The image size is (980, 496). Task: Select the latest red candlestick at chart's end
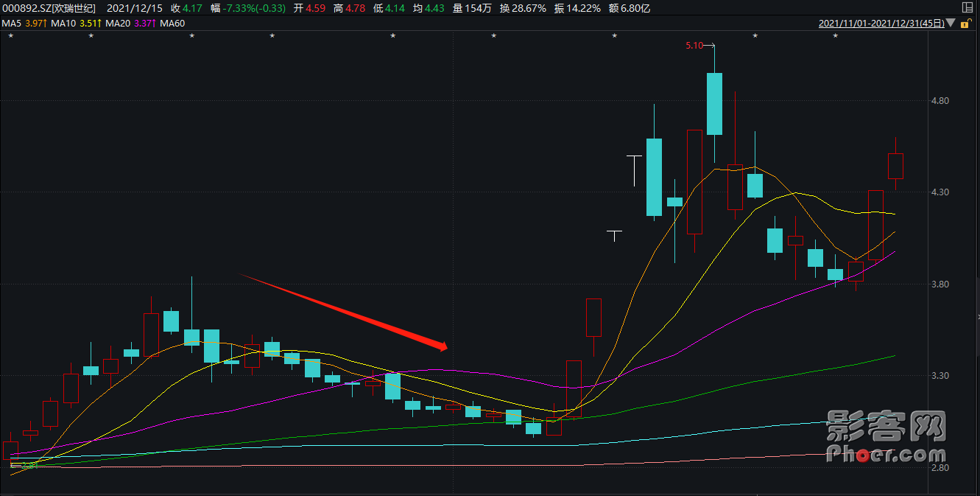click(895, 165)
